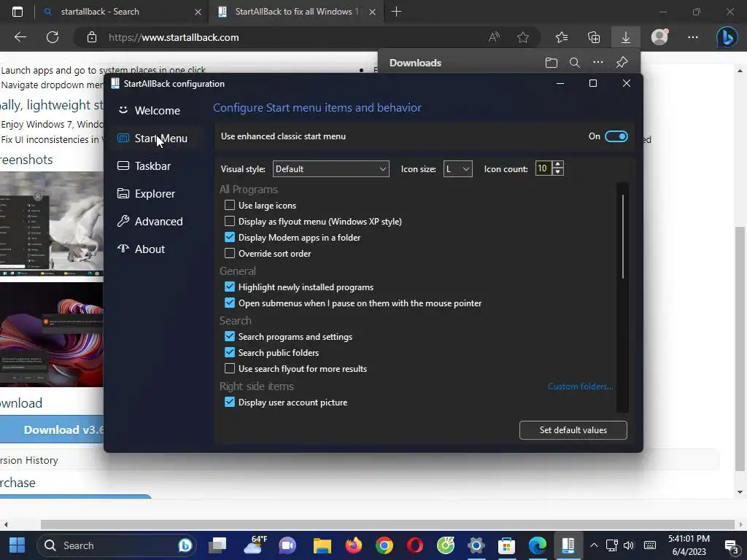The height and width of the screenshot is (560, 747).
Task: Pin the Downloads panel
Action: tap(622, 63)
